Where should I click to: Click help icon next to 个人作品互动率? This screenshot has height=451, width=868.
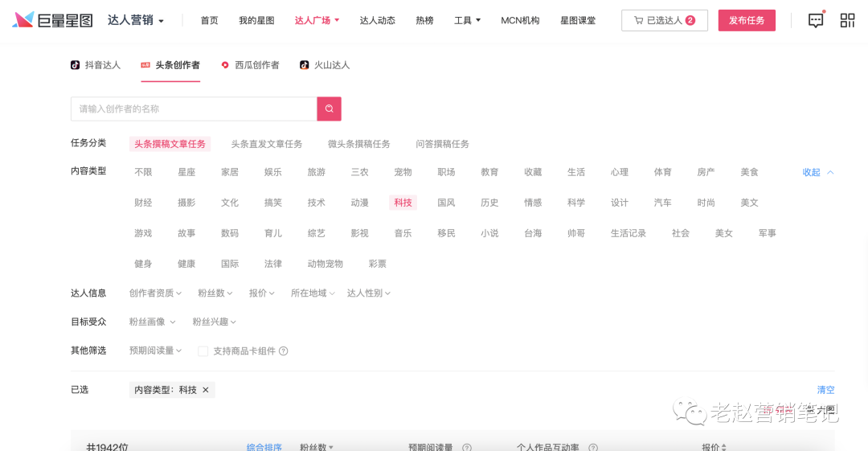[593, 447]
